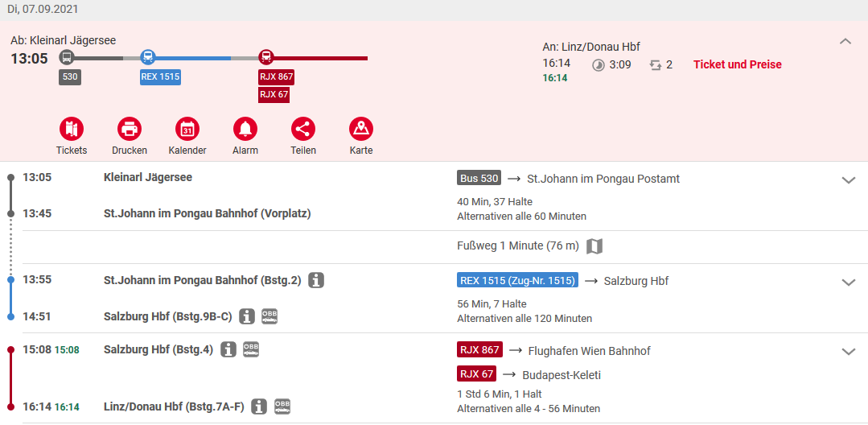Show info for St.Johann Bahnhof Bstg.2
Screen dimensions: 868x425
tap(316, 280)
